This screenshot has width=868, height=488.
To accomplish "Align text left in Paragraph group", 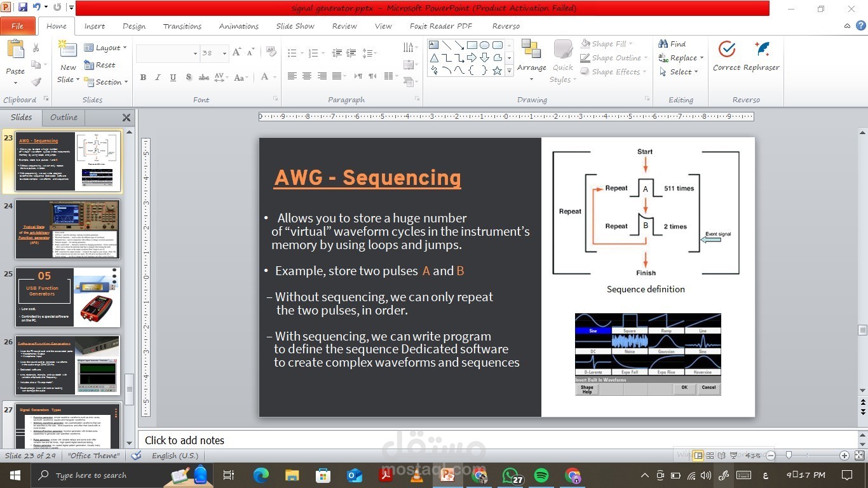I will (292, 76).
